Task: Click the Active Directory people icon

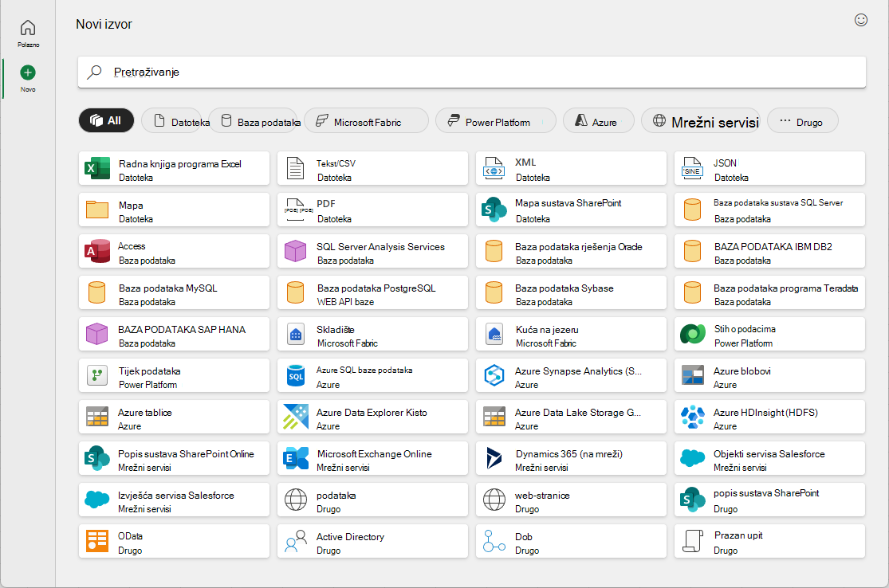Action: click(295, 541)
